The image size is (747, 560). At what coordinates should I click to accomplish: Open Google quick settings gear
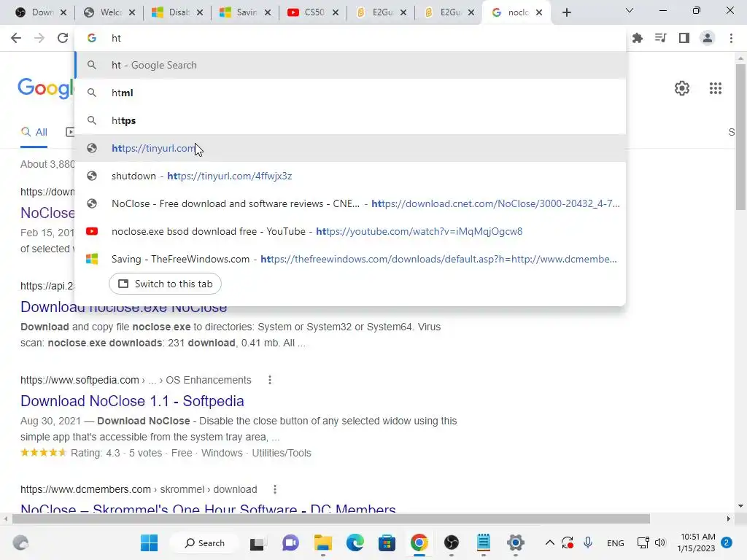[x=682, y=88]
